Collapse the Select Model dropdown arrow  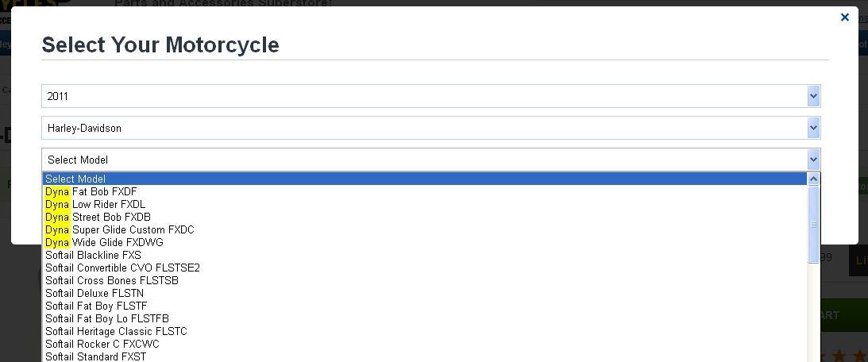[x=813, y=160]
